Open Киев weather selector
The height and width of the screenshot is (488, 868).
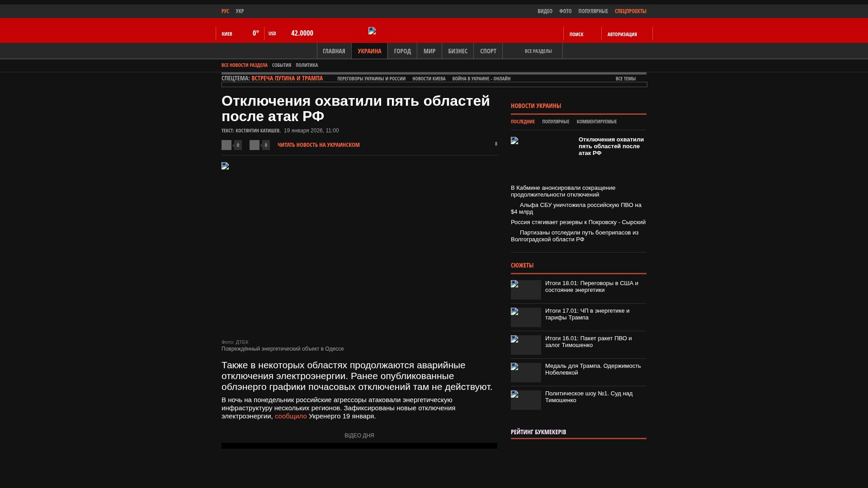click(227, 34)
